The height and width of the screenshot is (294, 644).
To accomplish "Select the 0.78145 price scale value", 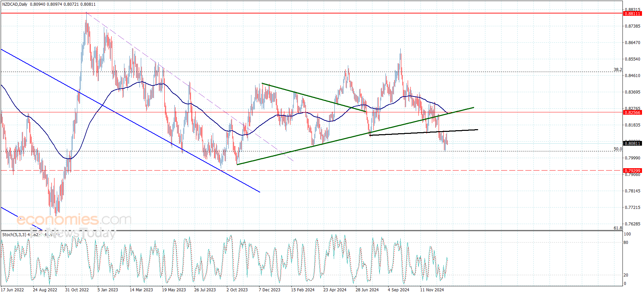I will click(x=632, y=191).
